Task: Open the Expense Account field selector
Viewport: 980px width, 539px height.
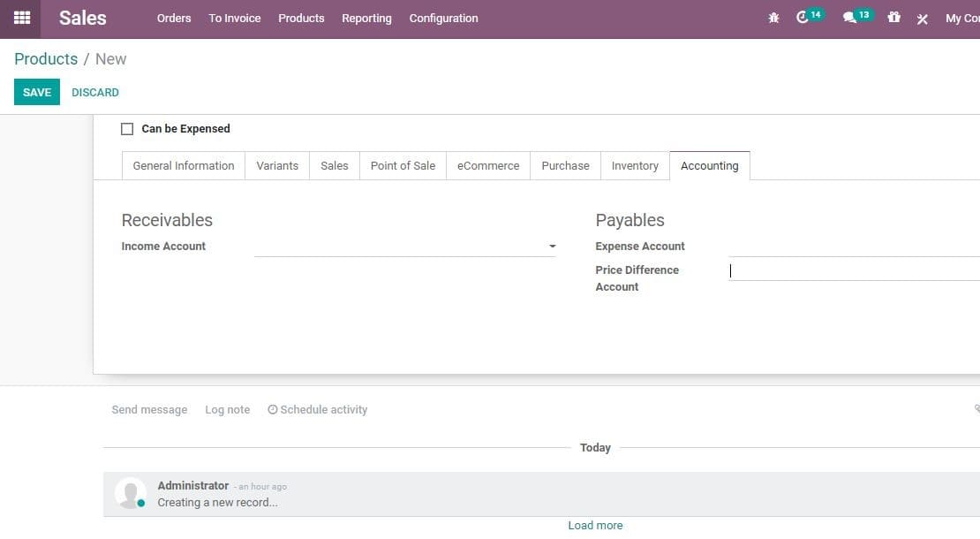Action: click(x=848, y=247)
